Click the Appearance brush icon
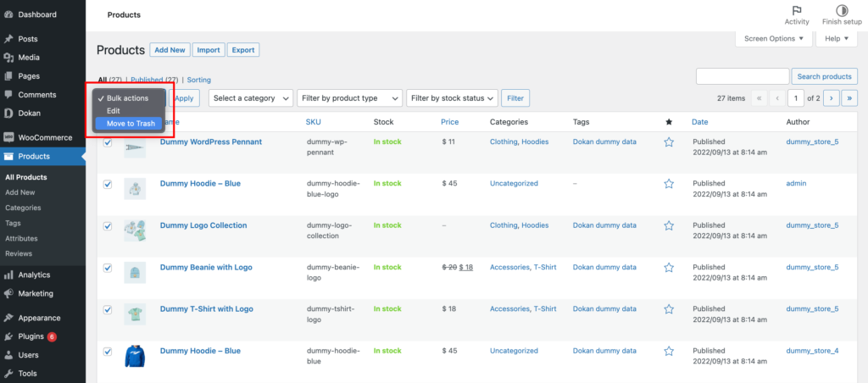This screenshot has height=383, width=868. (x=8, y=319)
